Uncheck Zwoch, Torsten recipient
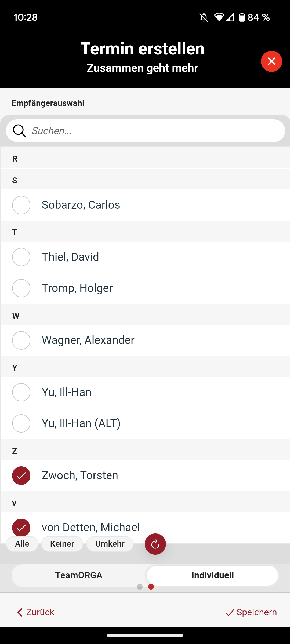The width and height of the screenshot is (290, 644). click(x=21, y=476)
